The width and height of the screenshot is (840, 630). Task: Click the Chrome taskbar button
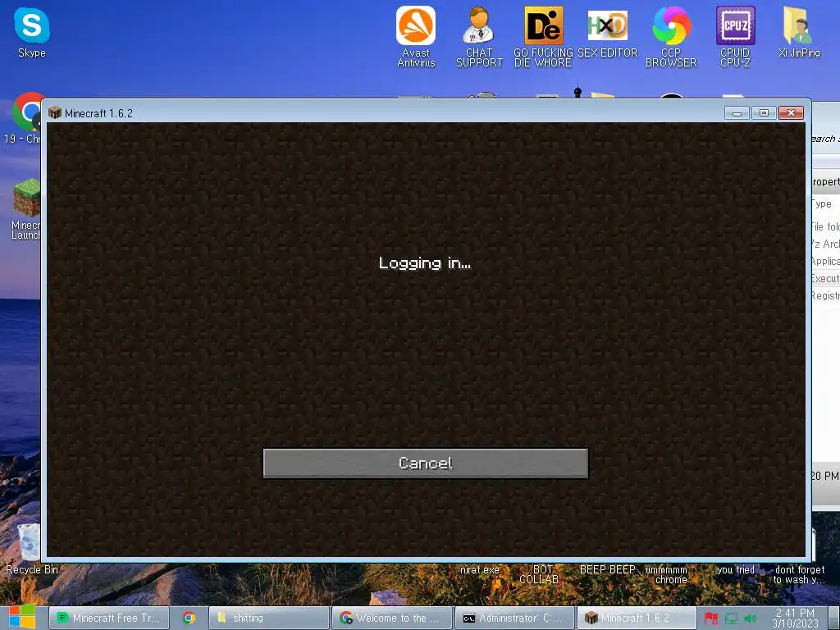click(x=189, y=618)
